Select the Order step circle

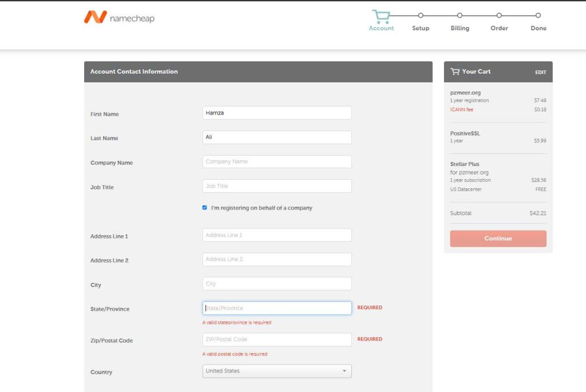(499, 15)
